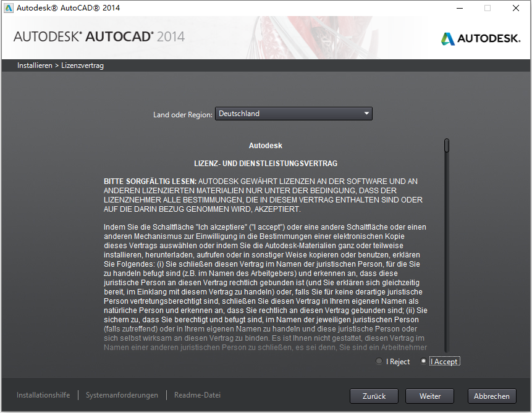Image resolution: width=532 pixels, height=413 pixels.
Task: Click the BITTE SORGFÄLTIG LESEN text
Action: coord(150,181)
